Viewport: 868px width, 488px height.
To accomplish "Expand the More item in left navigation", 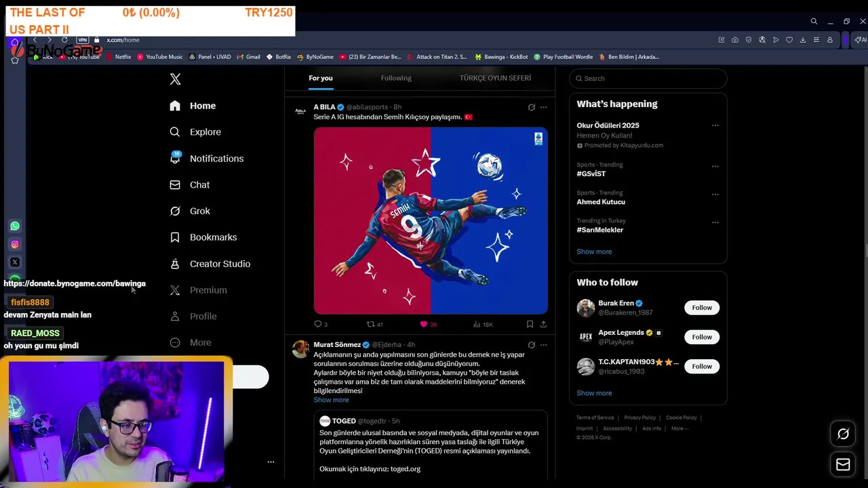I will [191, 343].
